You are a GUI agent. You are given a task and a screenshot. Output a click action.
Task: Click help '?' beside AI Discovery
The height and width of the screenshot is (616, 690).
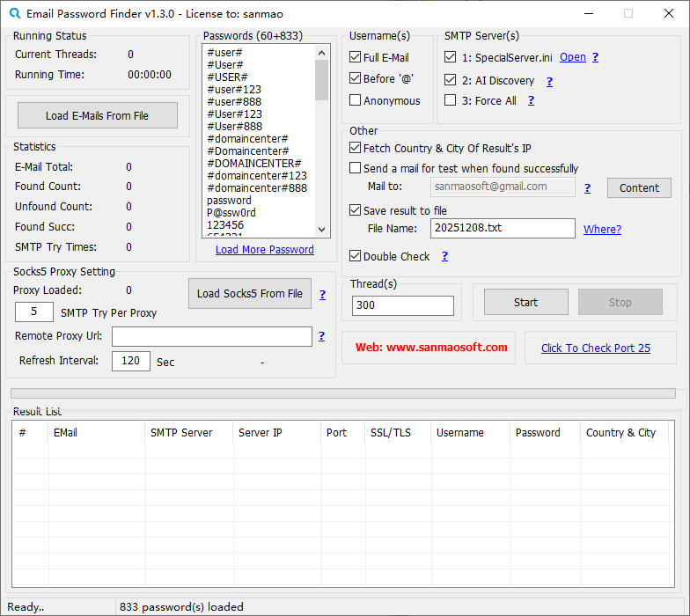tap(549, 81)
